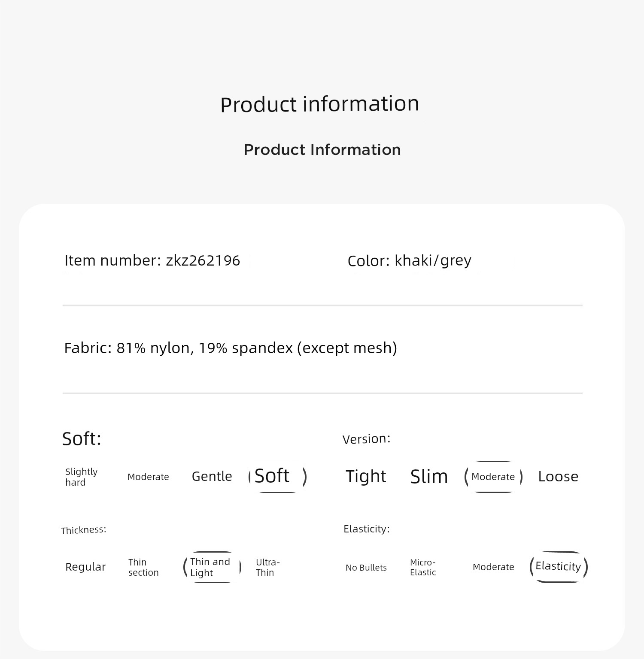Pick the Thin section thickness option
Image resolution: width=644 pixels, height=659 pixels.
point(143,567)
